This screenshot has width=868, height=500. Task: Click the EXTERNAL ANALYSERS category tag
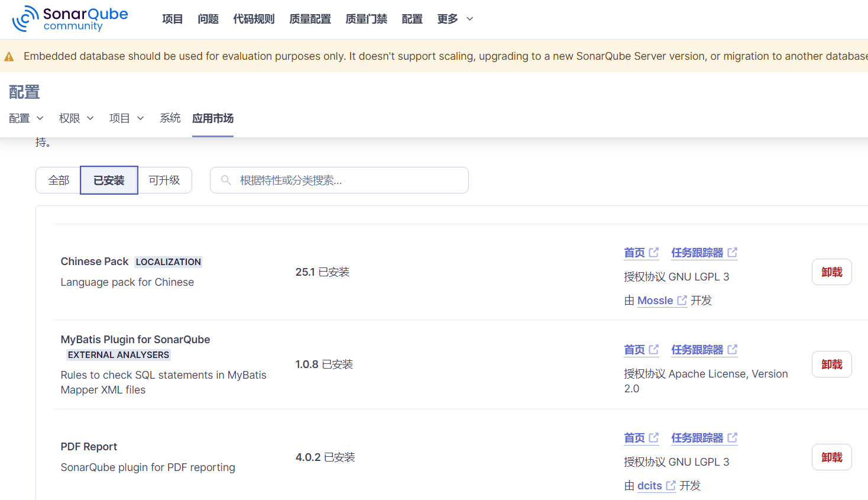pyautogui.click(x=118, y=355)
